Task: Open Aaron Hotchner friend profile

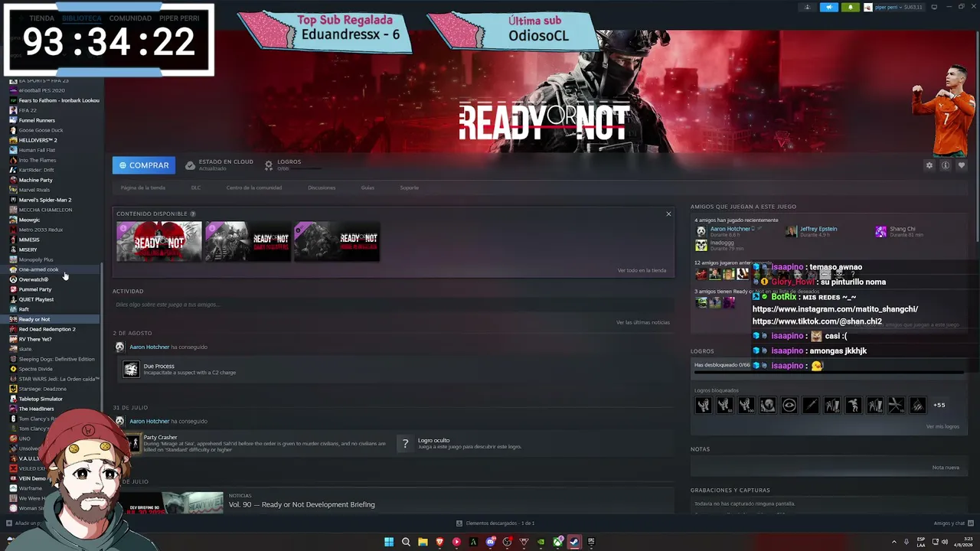Action: point(730,229)
